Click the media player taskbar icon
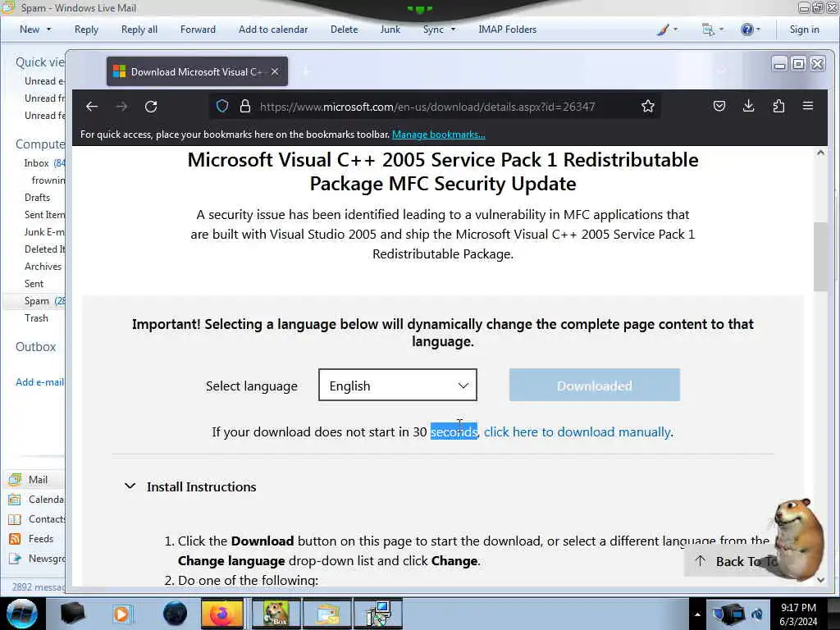840x630 pixels. click(x=121, y=614)
